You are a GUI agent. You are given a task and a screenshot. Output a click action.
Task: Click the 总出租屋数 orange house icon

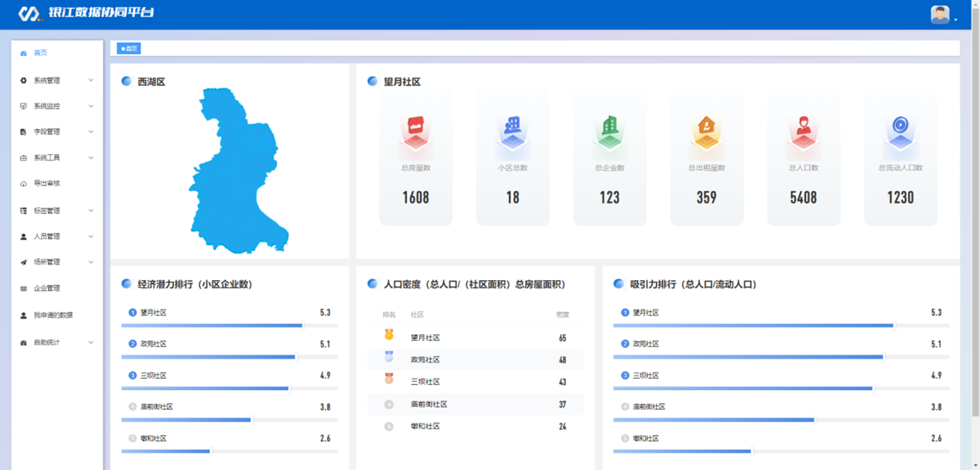click(706, 130)
